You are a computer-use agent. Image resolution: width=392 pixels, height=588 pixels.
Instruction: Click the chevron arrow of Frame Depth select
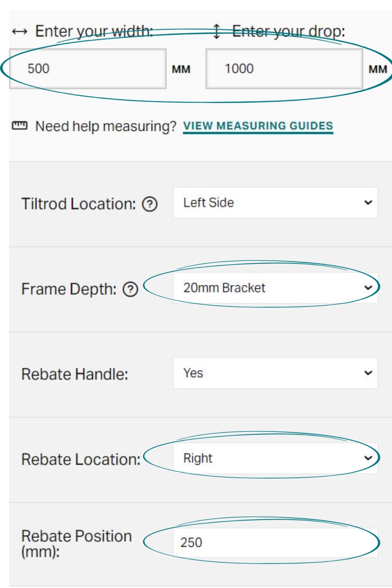368,288
